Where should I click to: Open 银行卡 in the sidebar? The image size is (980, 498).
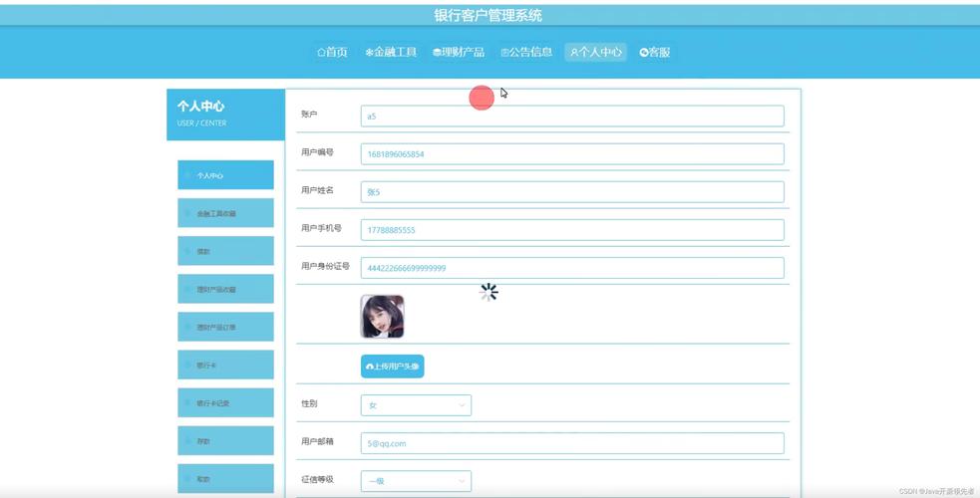click(x=225, y=365)
